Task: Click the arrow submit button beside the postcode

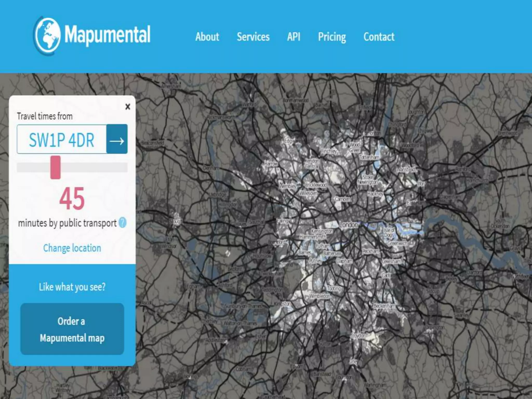Action: (x=117, y=139)
